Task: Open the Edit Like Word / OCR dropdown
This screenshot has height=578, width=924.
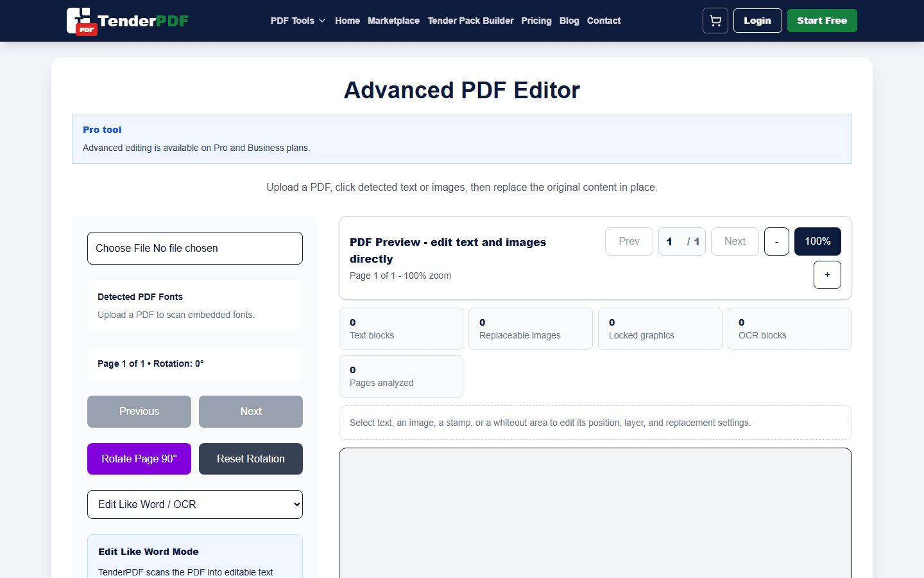Action: (195, 505)
